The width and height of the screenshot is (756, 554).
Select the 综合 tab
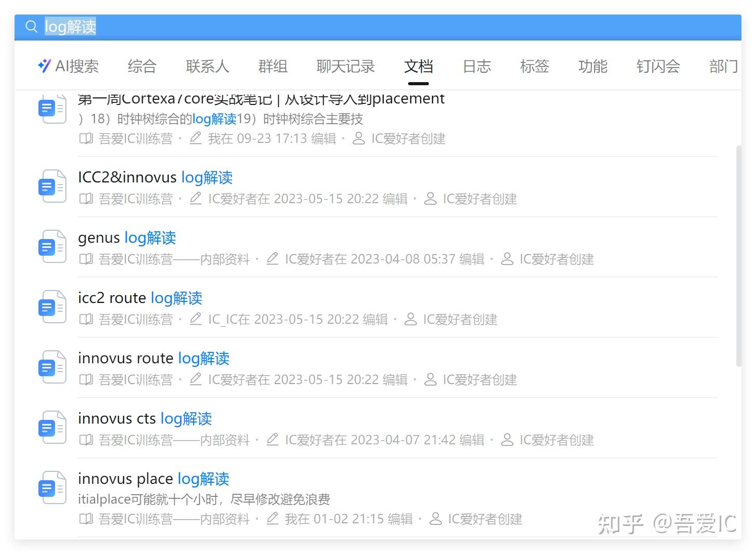click(x=141, y=67)
